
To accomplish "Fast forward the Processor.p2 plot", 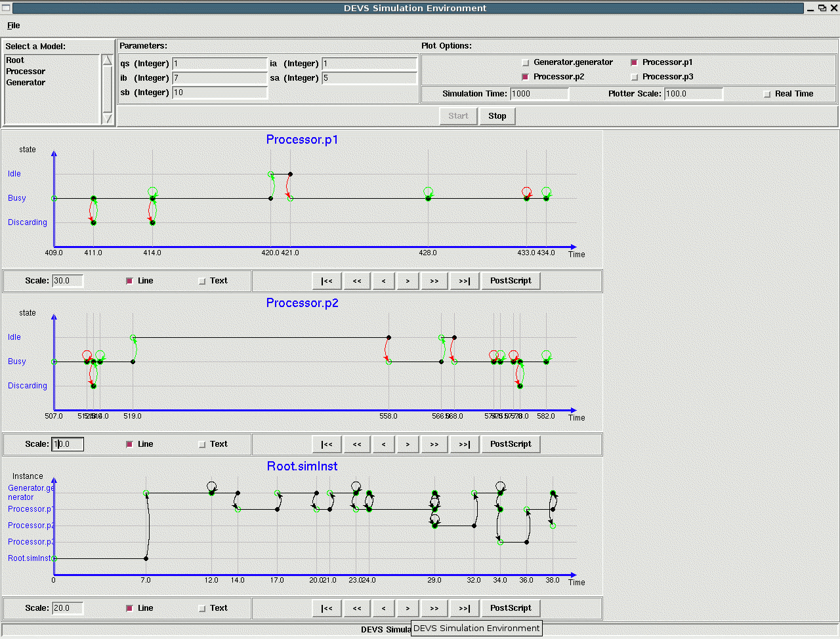I will pyautogui.click(x=434, y=444).
